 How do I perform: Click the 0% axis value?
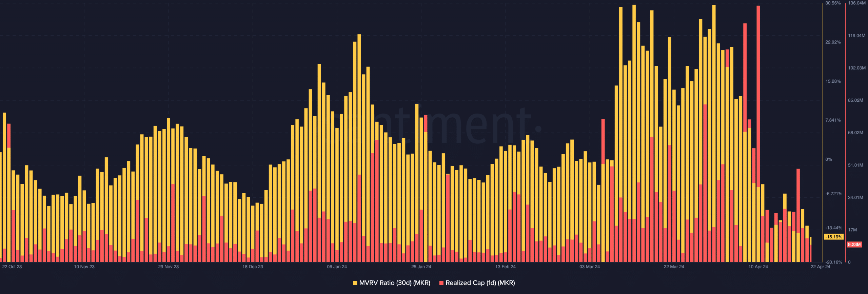pyautogui.click(x=828, y=159)
